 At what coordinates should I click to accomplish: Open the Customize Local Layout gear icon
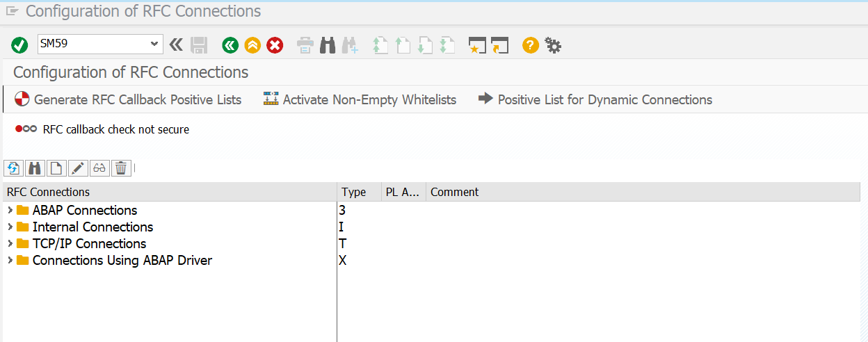click(x=553, y=45)
